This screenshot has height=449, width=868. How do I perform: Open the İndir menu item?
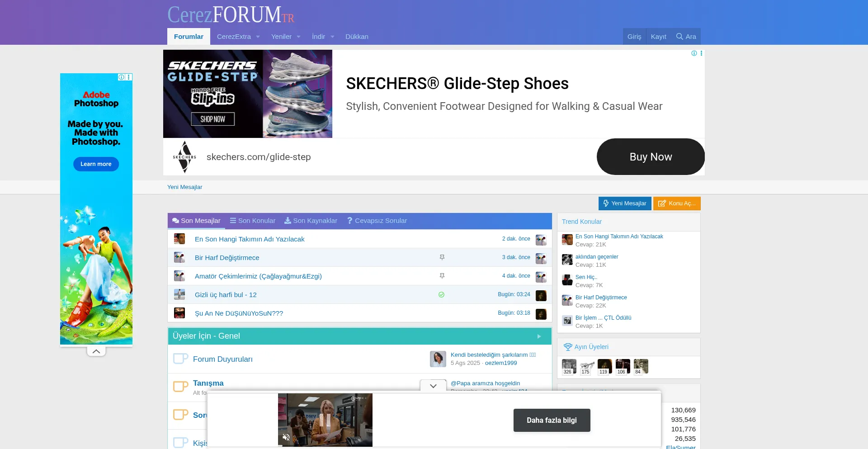click(318, 37)
